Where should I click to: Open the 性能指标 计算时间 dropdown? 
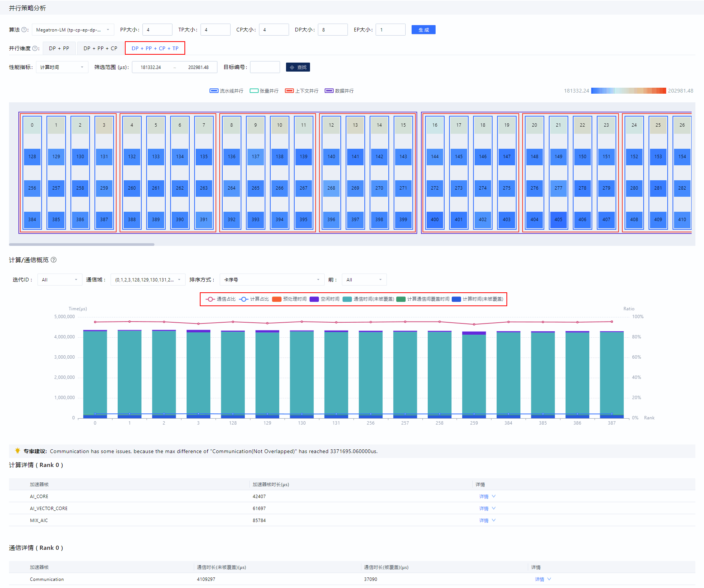coord(62,67)
